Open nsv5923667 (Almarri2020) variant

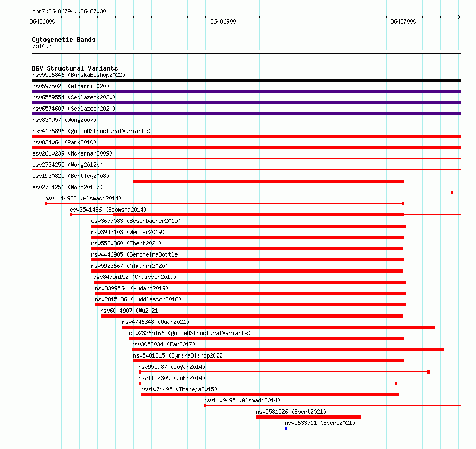(x=129, y=266)
